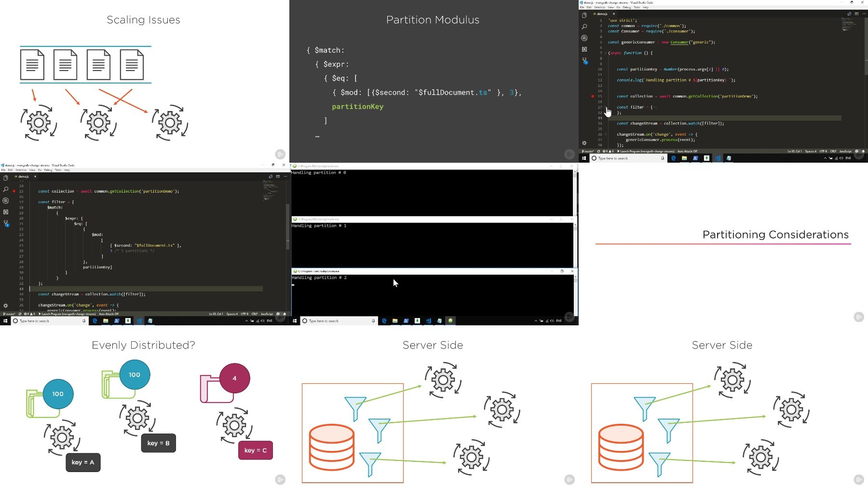Click Ln 33, Col 1 in $match VS Code
The height and width of the screenshot is (488, 868).
[x=216, y=314]
